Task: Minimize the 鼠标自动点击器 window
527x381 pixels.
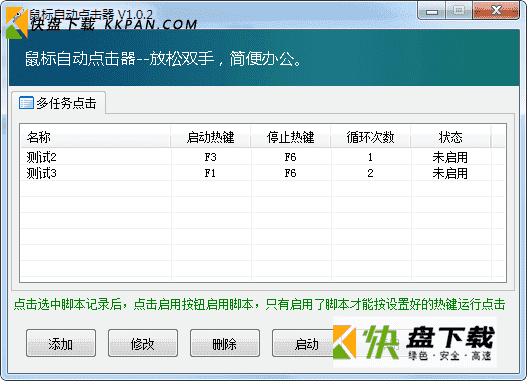Action: click(432, 11)
